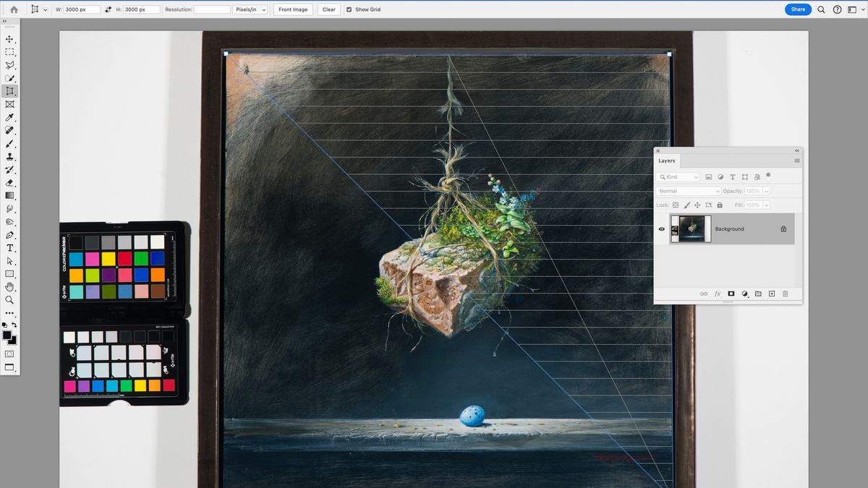
Task: Select the Eyedropper tool in toolbar
Action: (9, 117)
